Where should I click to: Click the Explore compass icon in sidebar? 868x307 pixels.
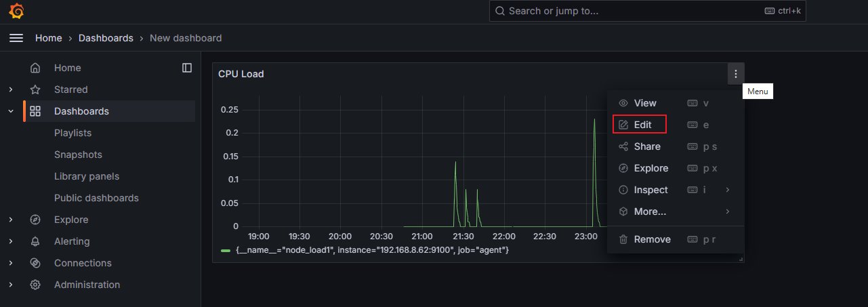coord(35,220)
